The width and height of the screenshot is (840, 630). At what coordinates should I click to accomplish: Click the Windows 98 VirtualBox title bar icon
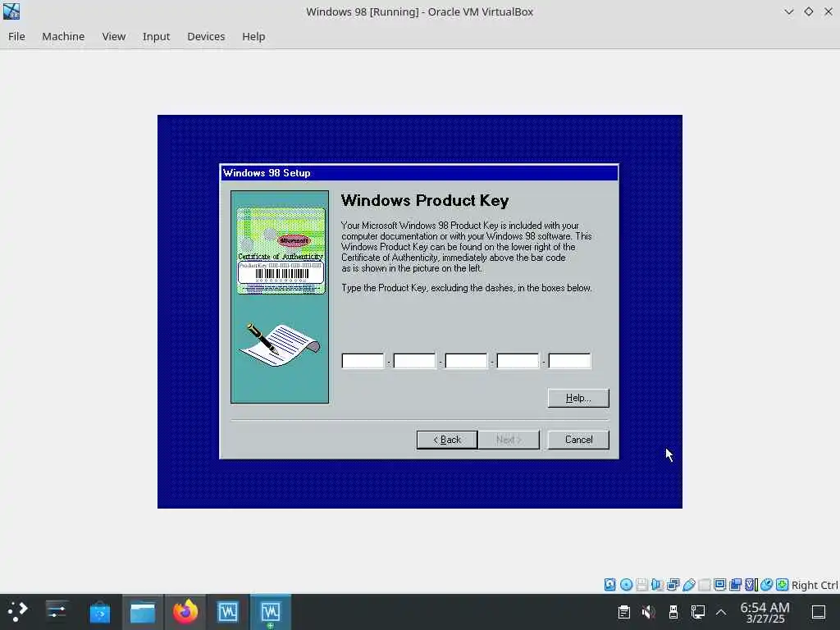pos(11,11)
